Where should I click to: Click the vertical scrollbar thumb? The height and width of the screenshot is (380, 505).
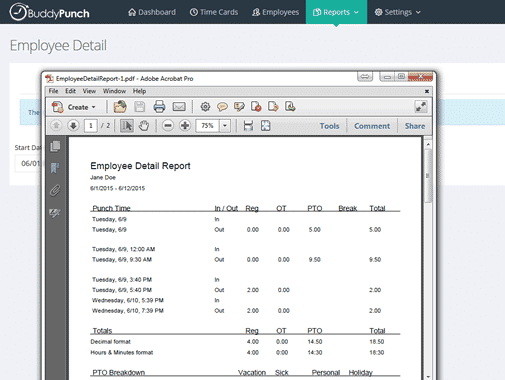click(x=428, y=176)
